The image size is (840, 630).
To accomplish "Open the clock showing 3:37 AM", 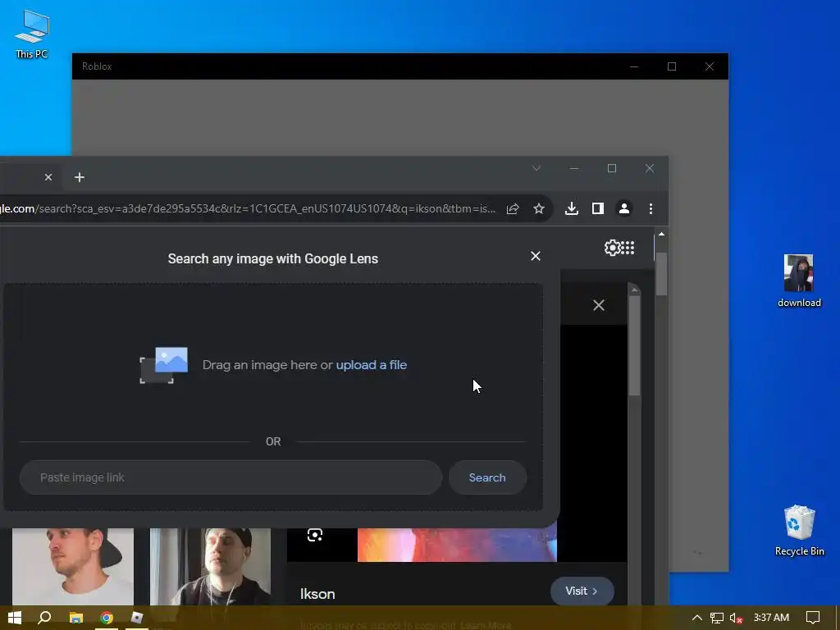I will tap(771, 618).
